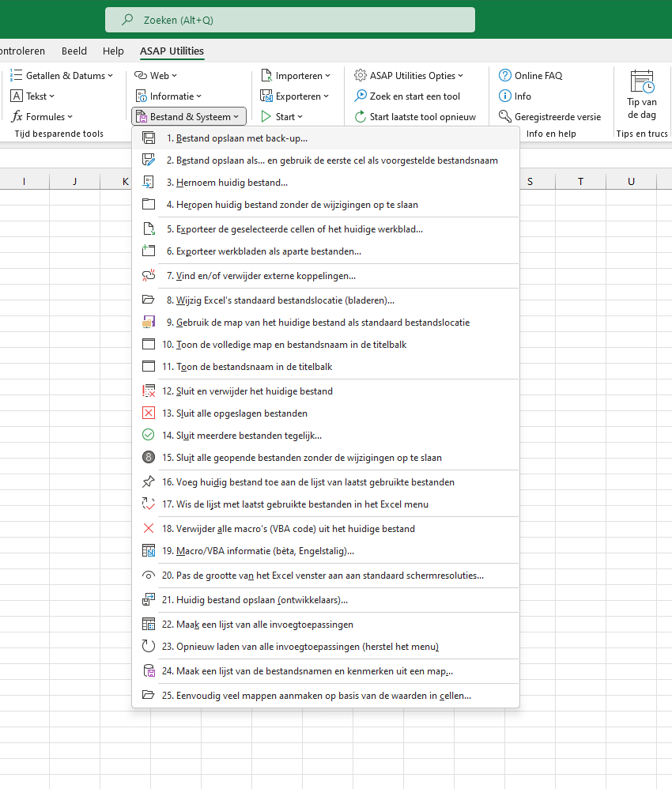The height and width of the screenshot is (789, 672).
Task: Switch to the Beeld ribbon tab
Action: (x=74, y=51)
